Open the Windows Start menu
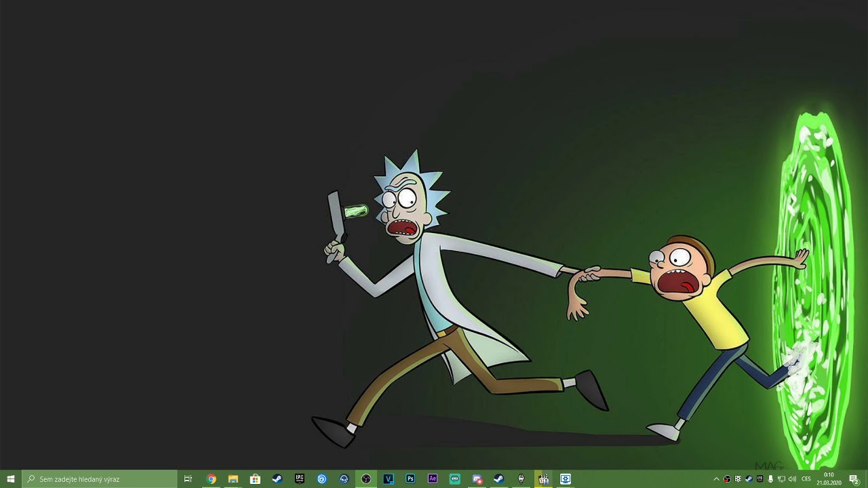This screenshot has height=488, width=868. pyautogui.click(x=11, y=479)
